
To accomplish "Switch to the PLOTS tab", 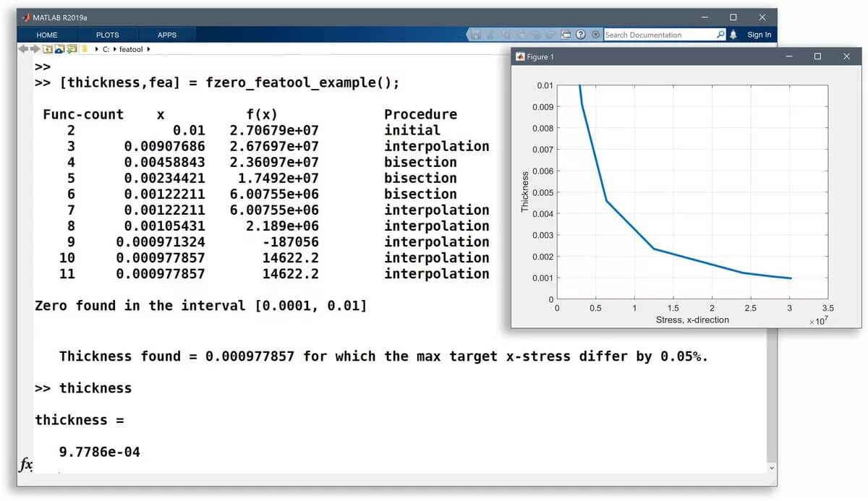I will pyautogui.click(x=108, y=35).
